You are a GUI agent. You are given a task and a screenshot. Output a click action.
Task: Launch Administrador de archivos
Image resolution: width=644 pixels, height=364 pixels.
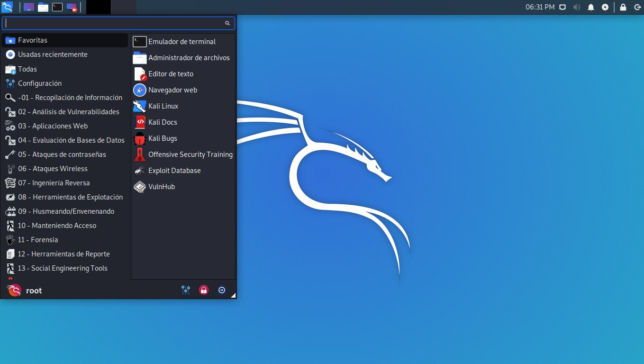coord(183,58)
